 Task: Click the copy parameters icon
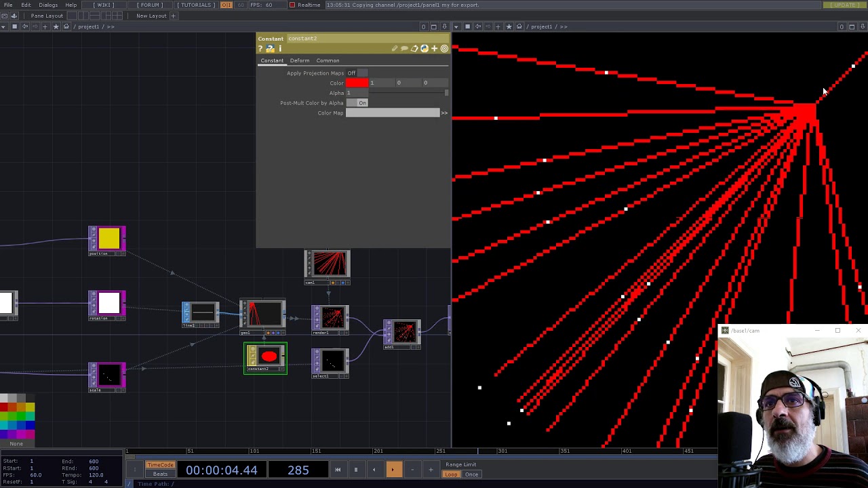pos(414,49)
